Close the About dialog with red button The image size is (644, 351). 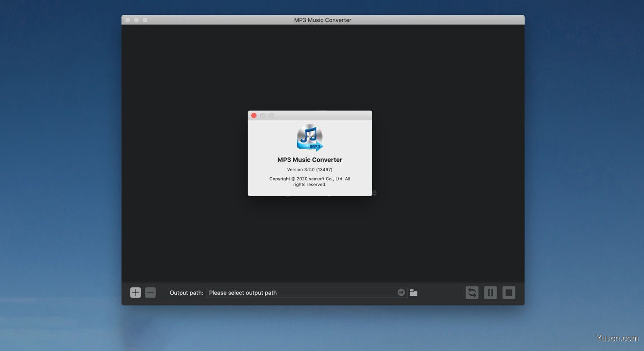[x=254, y=115]
